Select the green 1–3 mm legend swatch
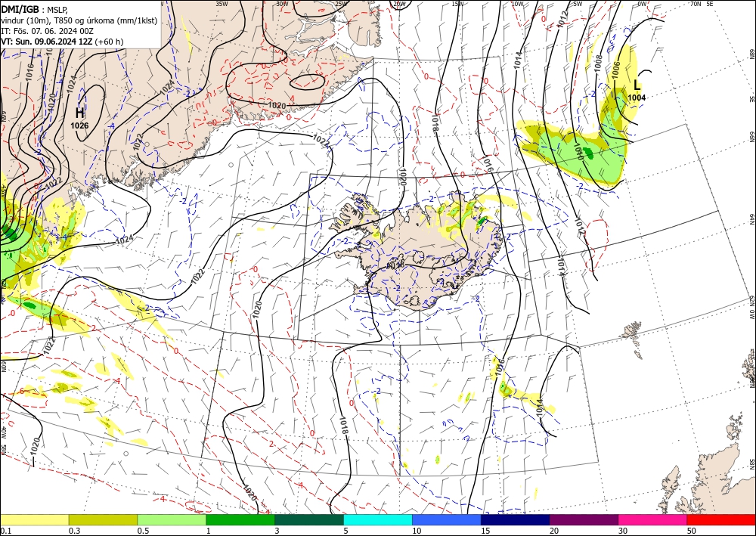Image resolution: width=756 pixels, height=536 pixels. pyautogui.click(x=240, y=519)
